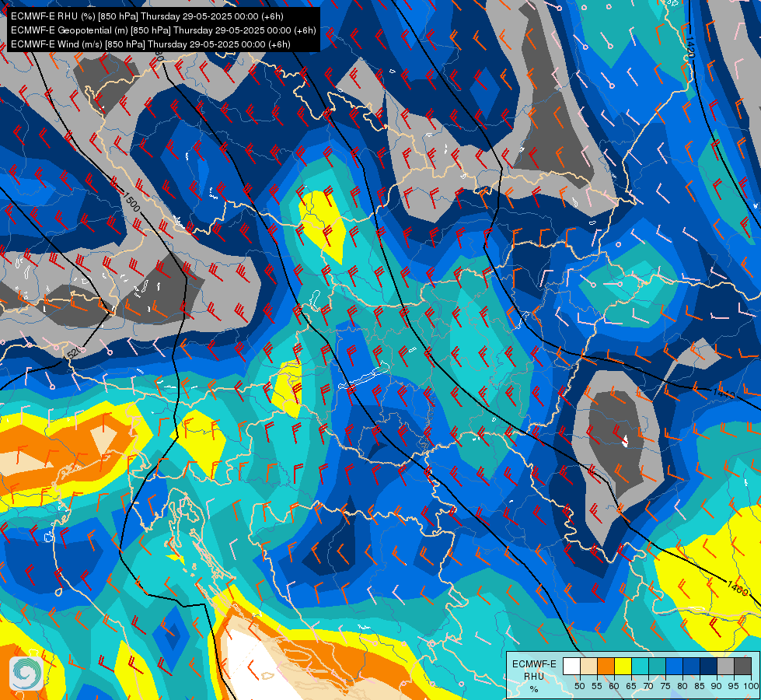Image resolution: width=761 pixels, height=700 pixels.
Task: Click the 1420 geopotential contour label
Action: [690, 47]
